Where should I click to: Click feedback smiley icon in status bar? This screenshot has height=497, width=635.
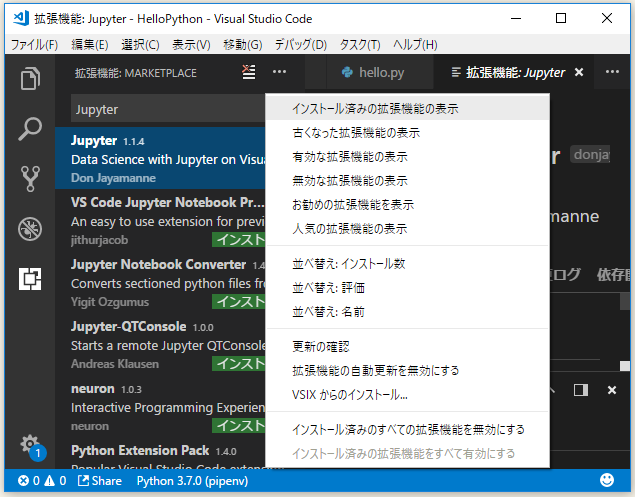coord(607,480)
